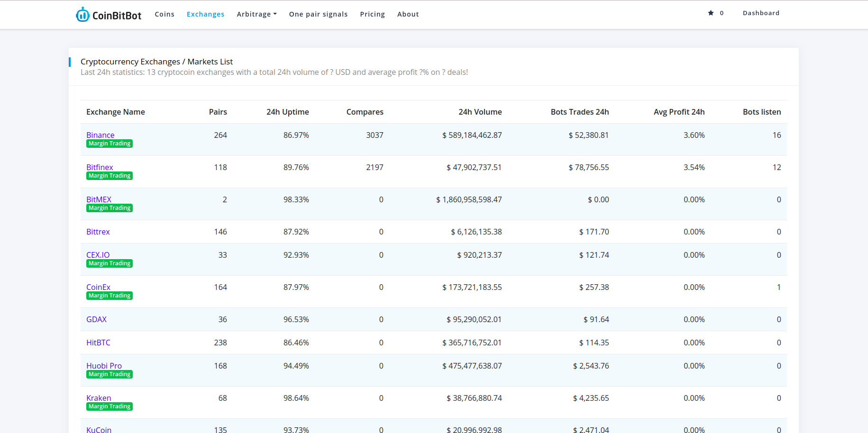Click CoinEx's Margin Trading badge
This screenshot has width=868, height=433.
click(110, 296)
